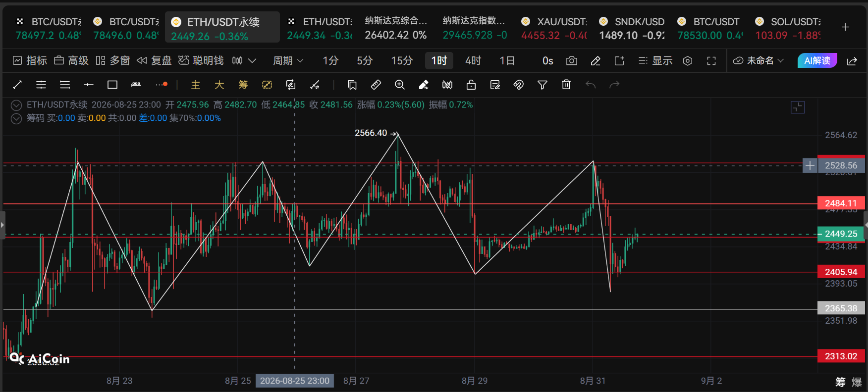Enter fullscreen chart mode
The image size is (868, 392).
(711, 61)
